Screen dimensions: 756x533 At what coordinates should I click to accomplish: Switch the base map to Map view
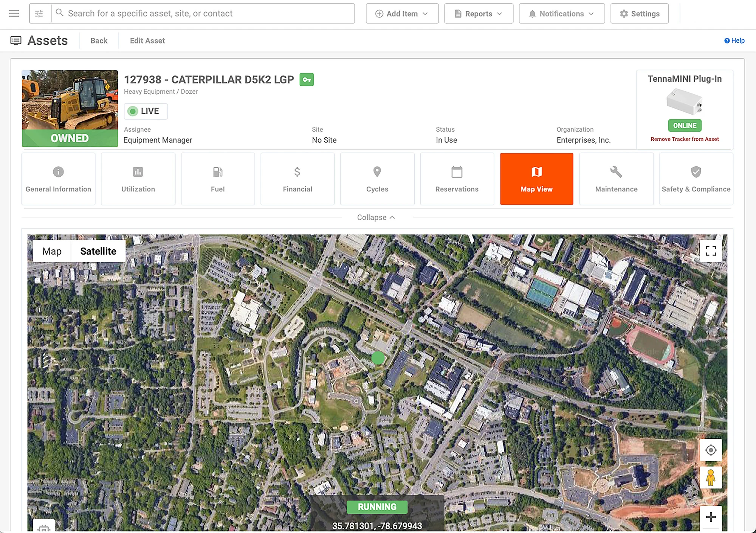click(52, 251)
